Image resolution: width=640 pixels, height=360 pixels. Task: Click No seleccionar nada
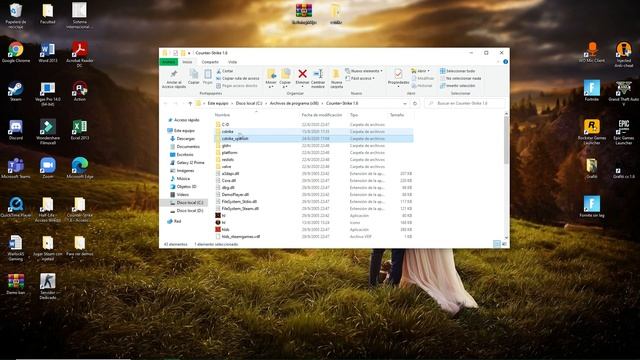pyautogui.click(x=460, y=78)
